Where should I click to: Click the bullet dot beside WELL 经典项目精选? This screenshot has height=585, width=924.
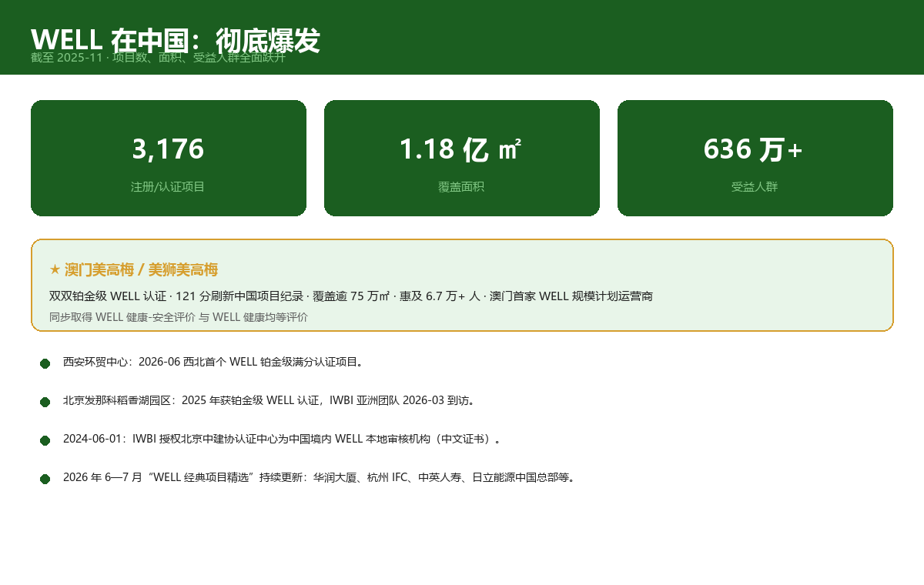click(45, 479)
